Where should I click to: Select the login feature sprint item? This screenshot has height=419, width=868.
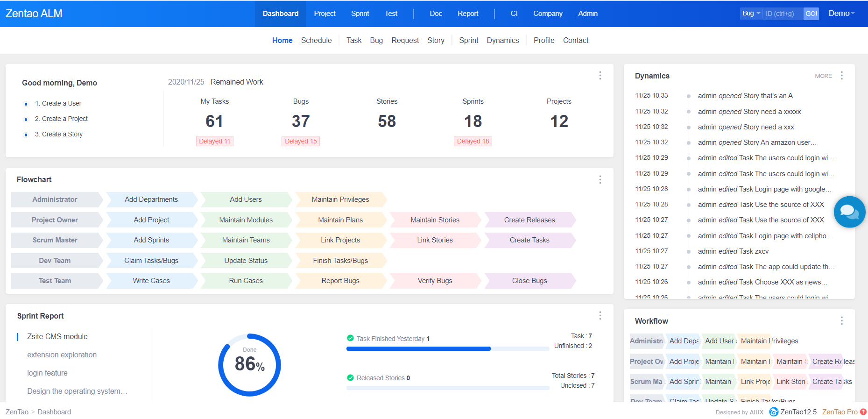pos(47,373)
